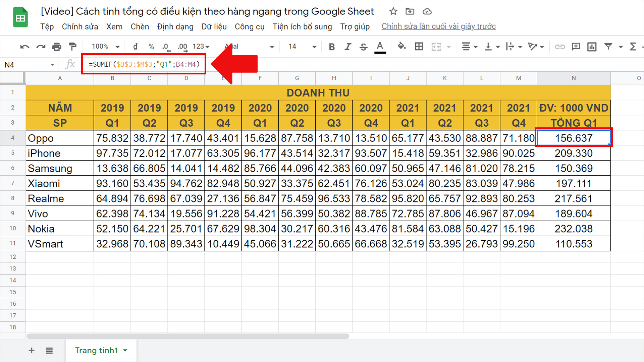Click the Undo icon
The image size is (644, 362).
pos(24,47)
